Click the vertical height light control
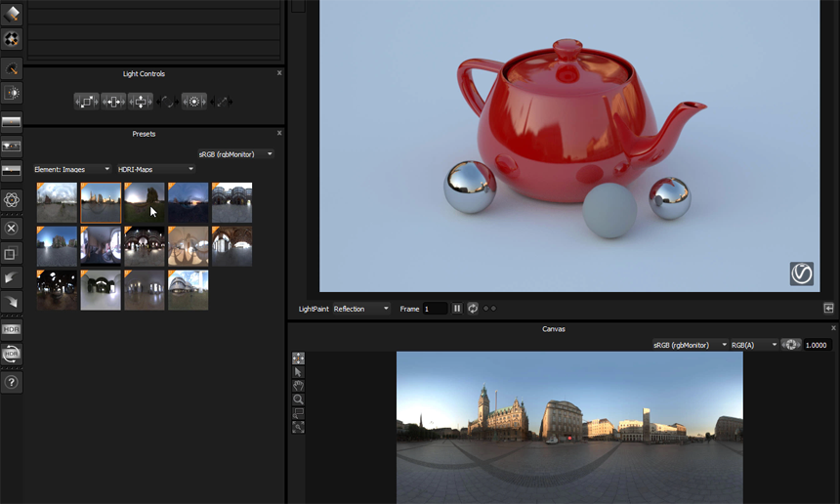 pos(141,102)
